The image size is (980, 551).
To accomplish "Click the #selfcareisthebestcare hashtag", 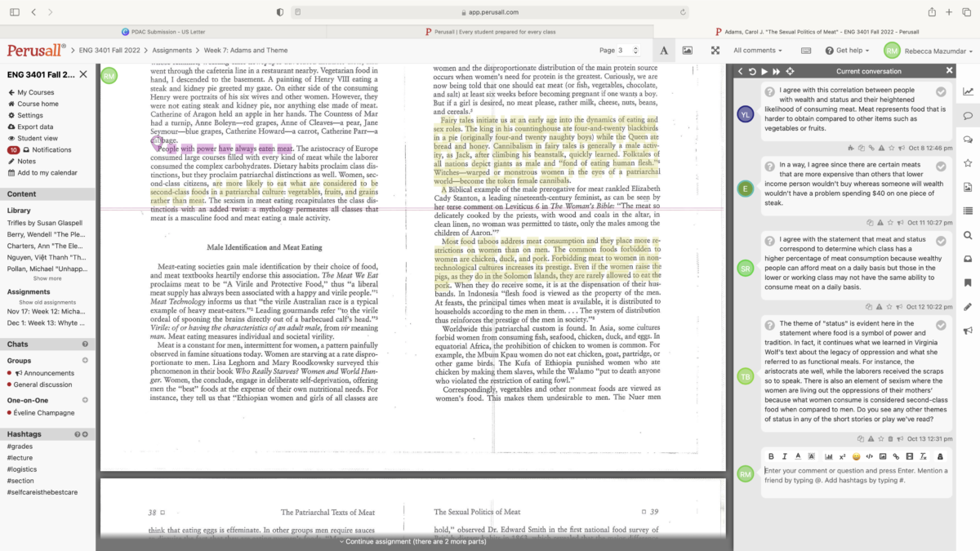I will coord(41,491).
